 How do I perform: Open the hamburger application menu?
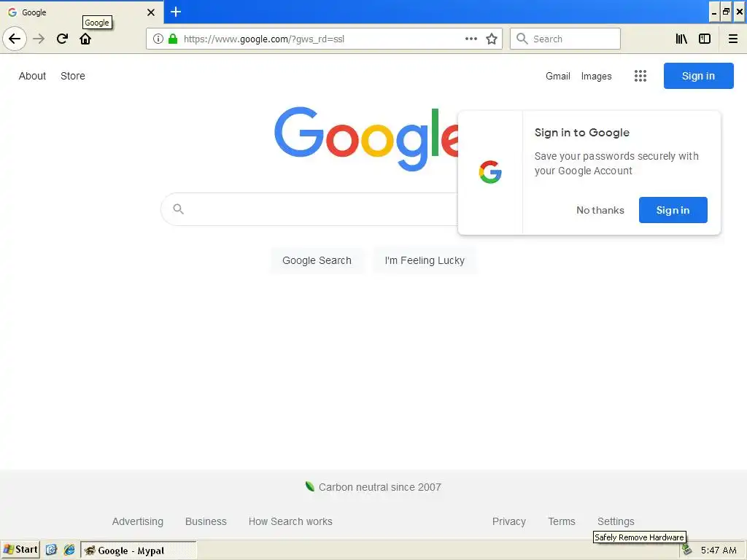click(732, 39)
